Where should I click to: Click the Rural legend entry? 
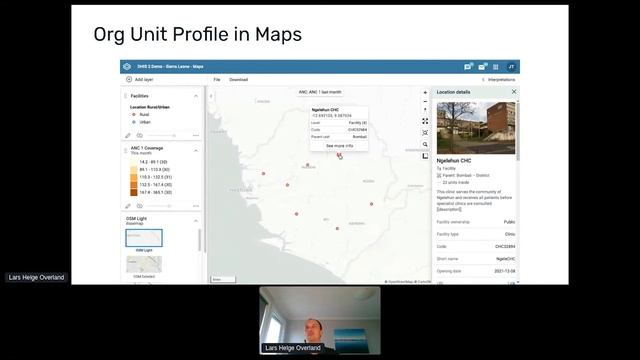coord(141,115)
